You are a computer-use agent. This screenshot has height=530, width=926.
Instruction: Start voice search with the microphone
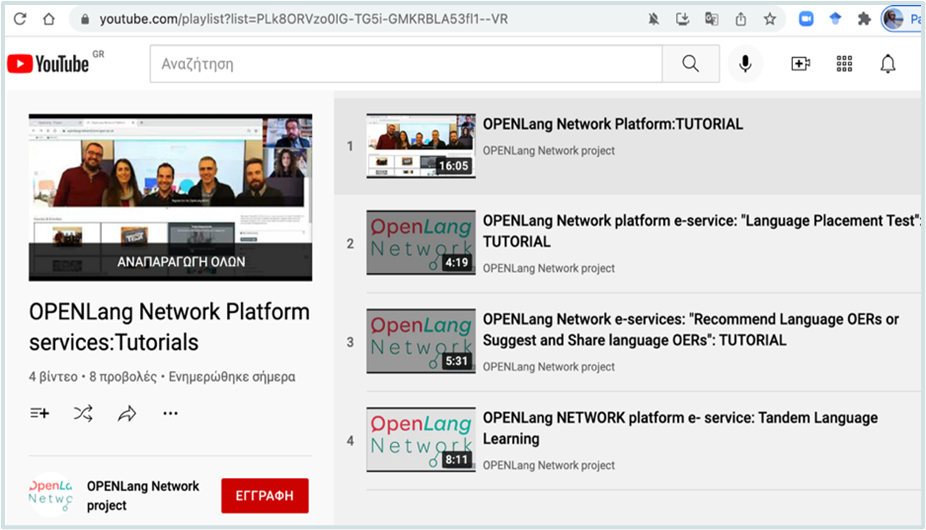click(x=745, y=64)
